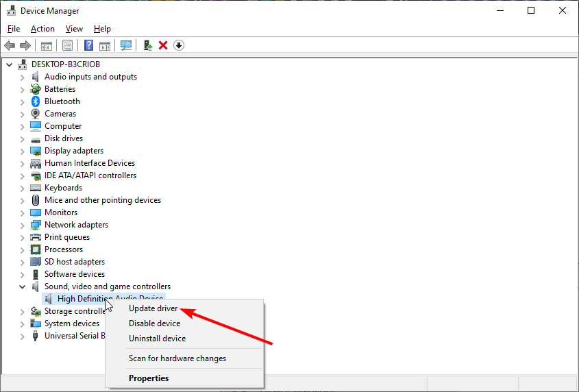Click the Forward arrow toolbar icon
Viewport: 579px width, 392px height.
pyautogui.click(x=25, y=45)
